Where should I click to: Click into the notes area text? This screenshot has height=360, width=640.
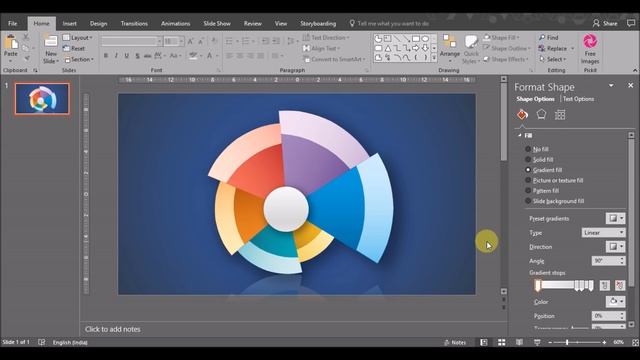point(113,329)
